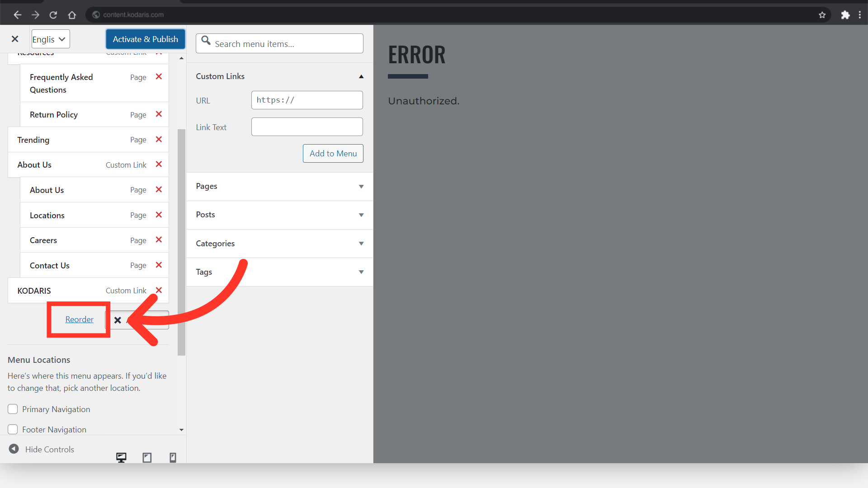Delete the Return Policy menu item

(x=159, y=114)
